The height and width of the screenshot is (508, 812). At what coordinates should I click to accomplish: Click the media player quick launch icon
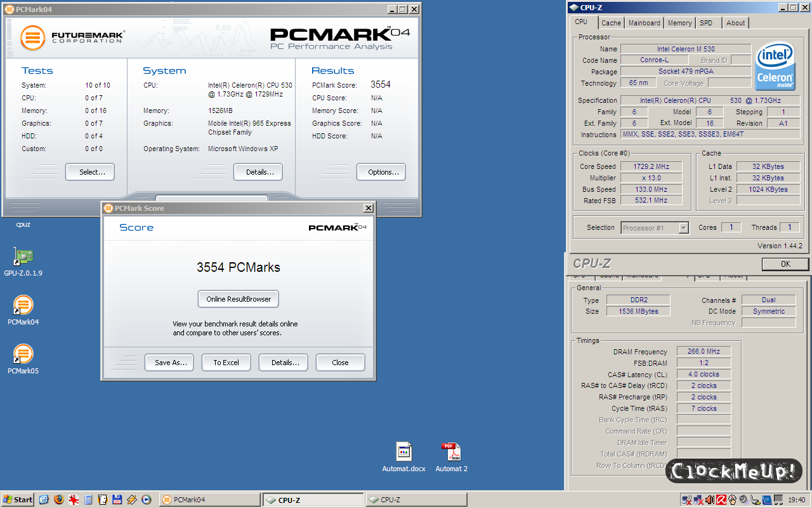click(146, 500)
